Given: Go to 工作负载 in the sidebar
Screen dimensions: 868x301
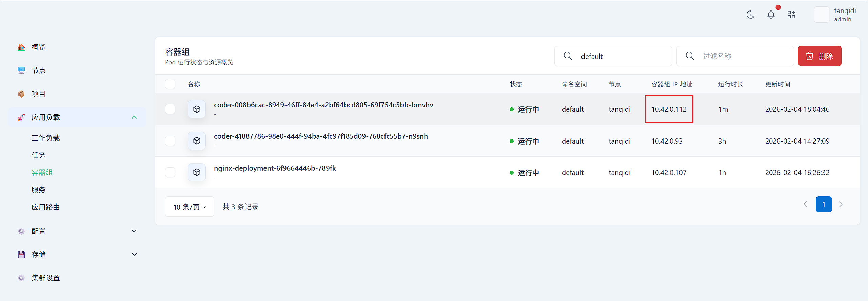Looking at the screenshot, I should coord(45,138).
